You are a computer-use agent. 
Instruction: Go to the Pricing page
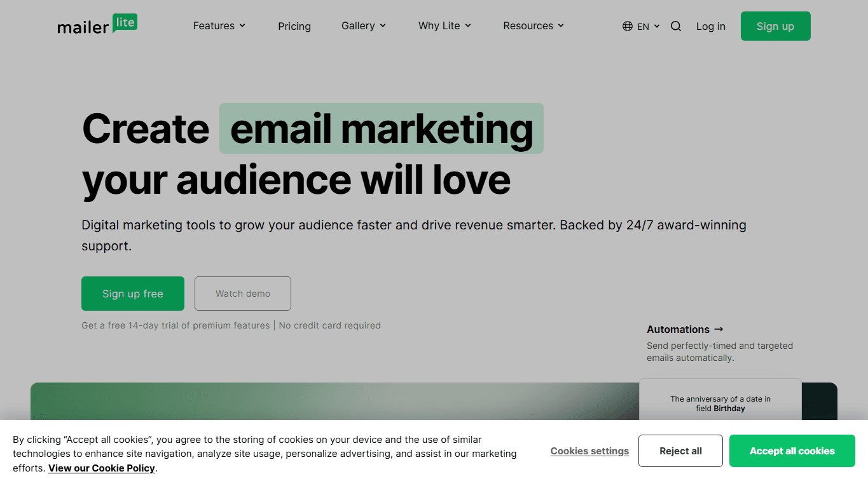(x=294, y=26)
